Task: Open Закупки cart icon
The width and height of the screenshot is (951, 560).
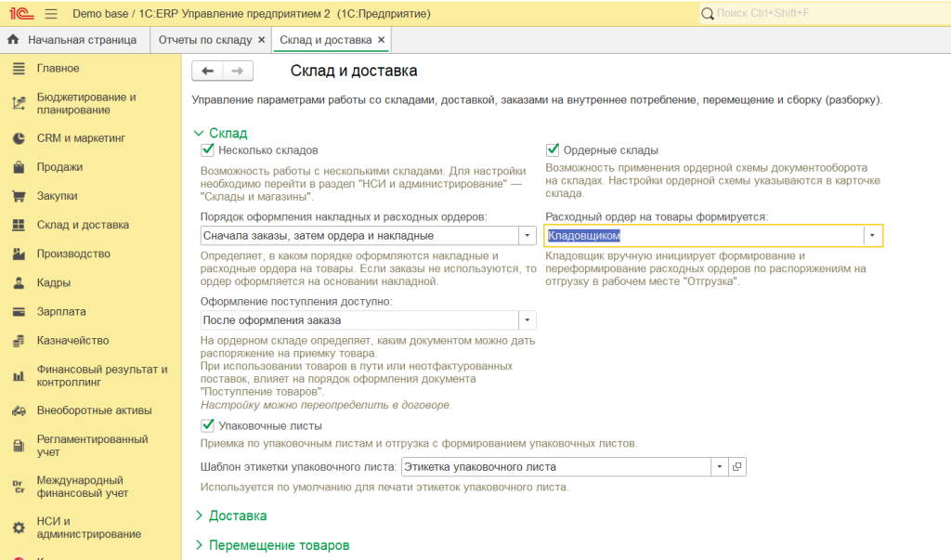Action: pyautogui.click(x=19, y=196)
